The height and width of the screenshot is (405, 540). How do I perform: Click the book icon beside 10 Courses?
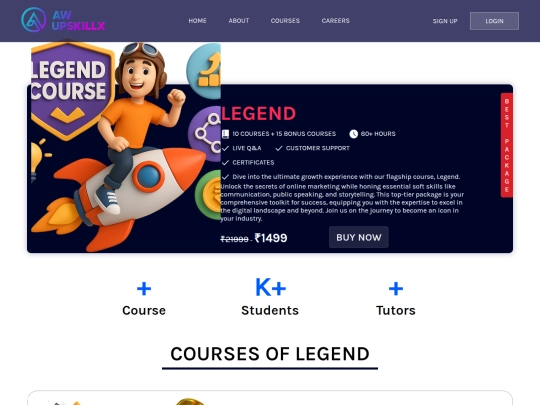(x=226, y=134)
